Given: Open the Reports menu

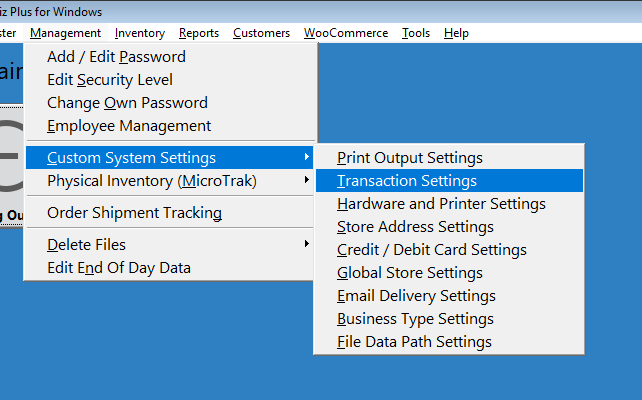Looking at the screenshot, I should point(199,33).
